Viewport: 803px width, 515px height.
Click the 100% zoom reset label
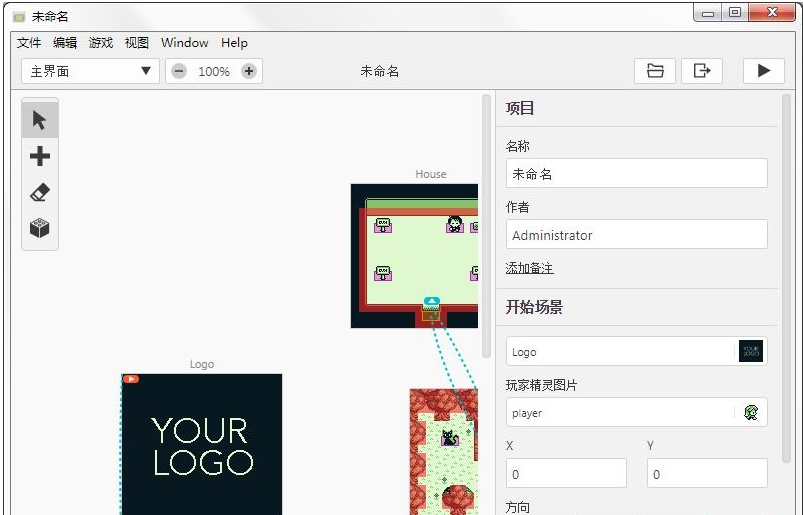click(x=214, y=72)
